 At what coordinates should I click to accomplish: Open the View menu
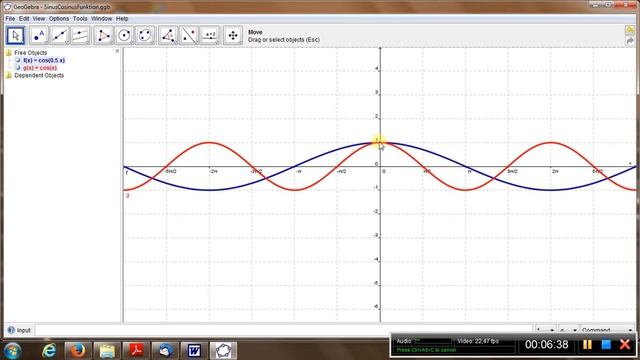(39, 19)
